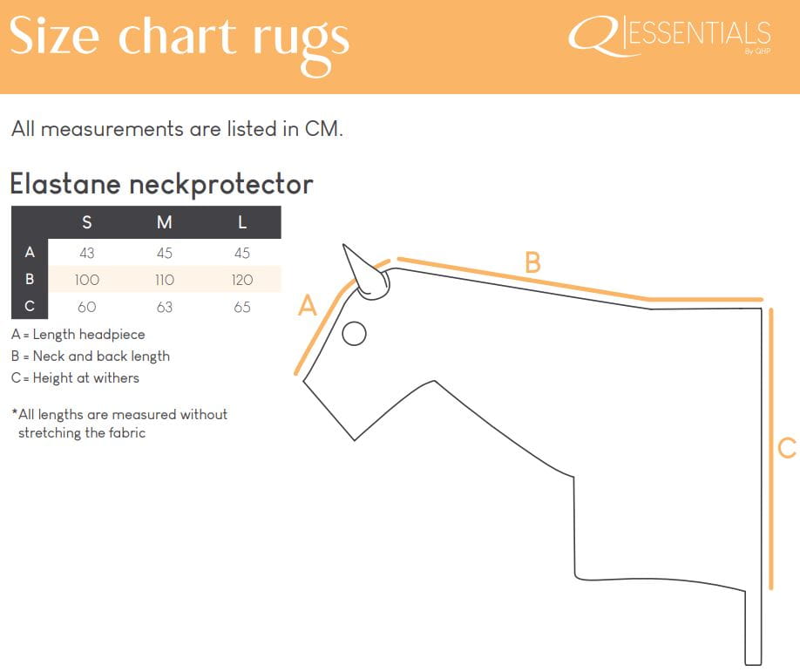Click orange letter C on diagram
The height and width of the screenshot is (672, 800).
point(787,447)
